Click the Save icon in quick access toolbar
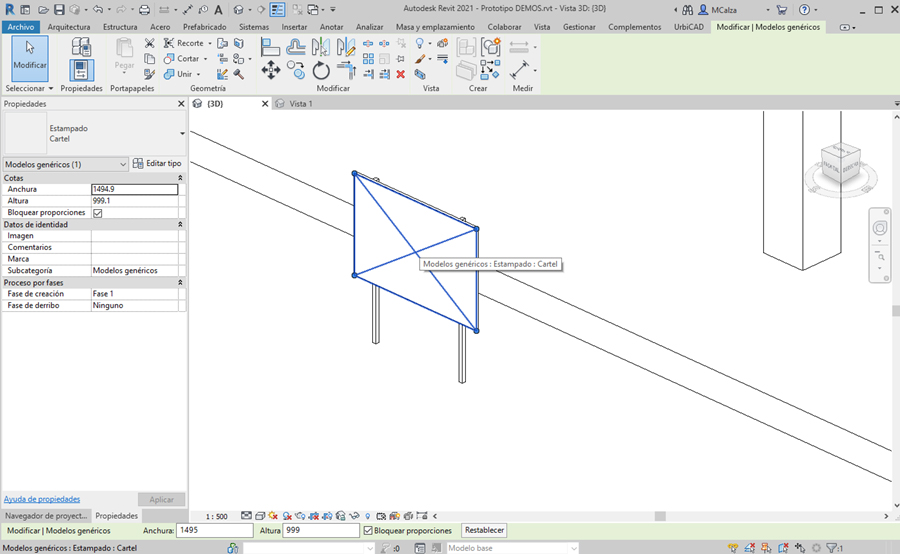This screenshot has width=900, height=554. 59,10
